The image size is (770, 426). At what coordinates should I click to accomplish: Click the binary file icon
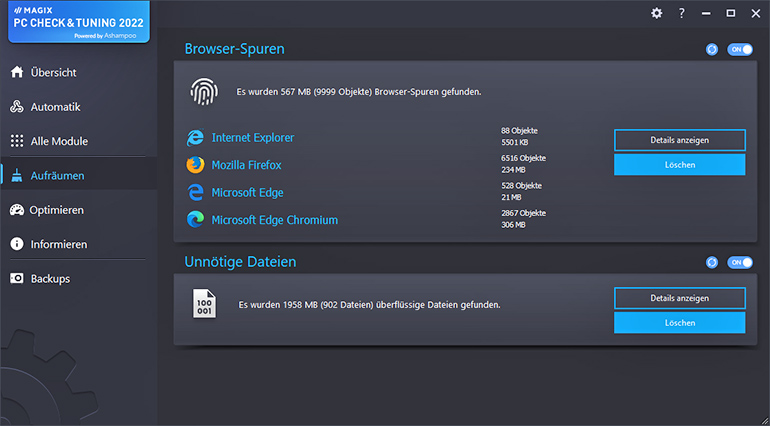(204, 304)
